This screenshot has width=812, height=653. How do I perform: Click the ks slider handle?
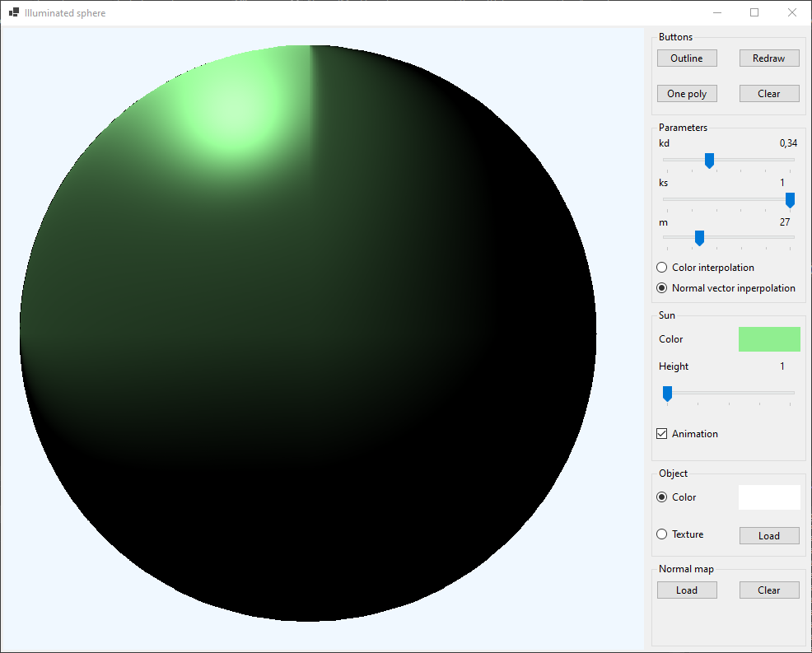(790, 199)
